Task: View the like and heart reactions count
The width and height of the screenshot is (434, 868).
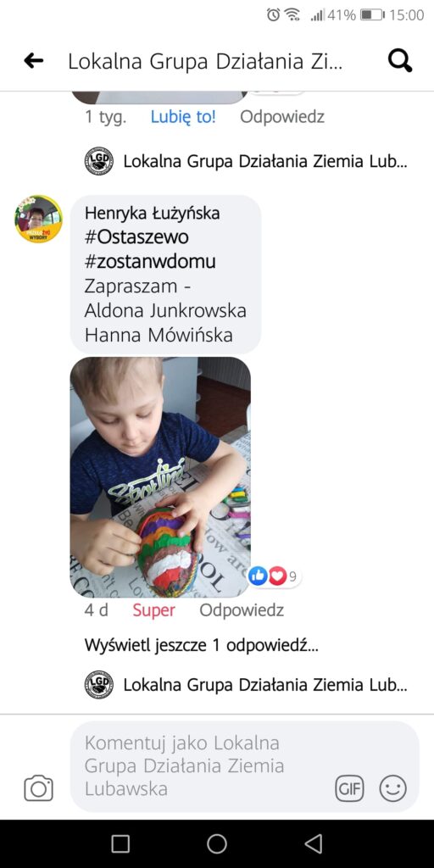Action: click(x=274, y=576)
